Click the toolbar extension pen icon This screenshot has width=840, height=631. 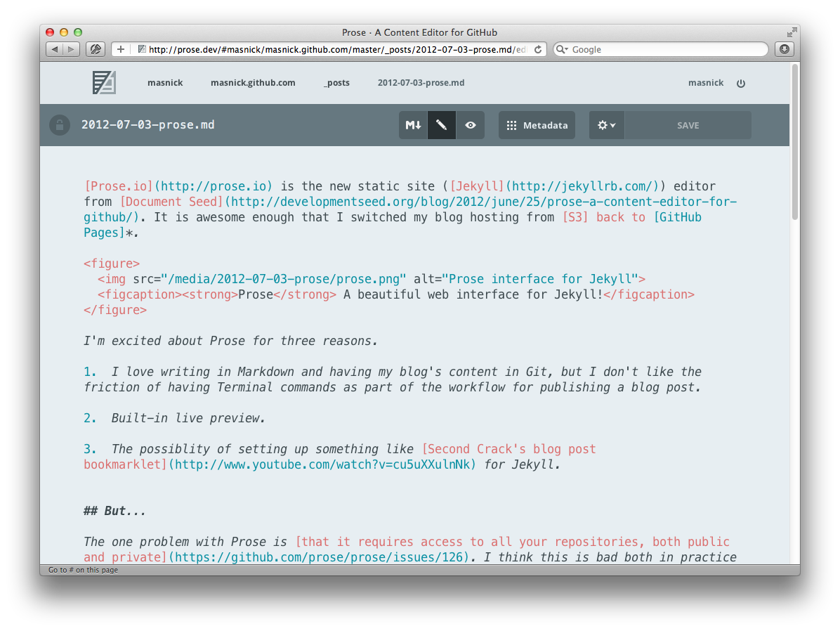tap(96, 49)
